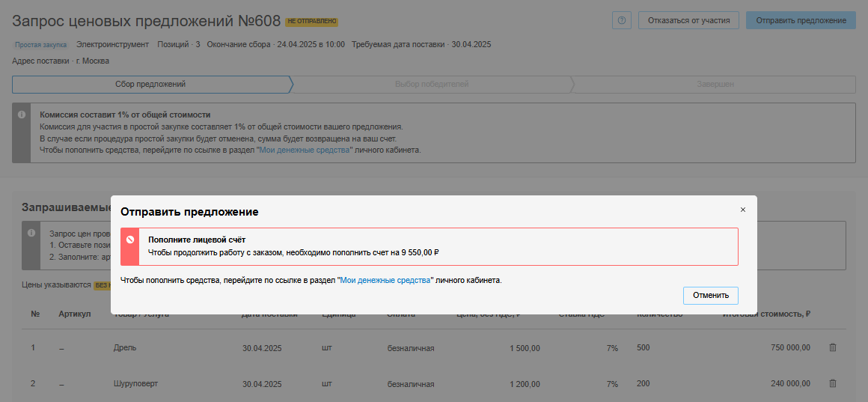
Task: Open Мои денежные средства link in dialog
Action: [x=386, y=280]
